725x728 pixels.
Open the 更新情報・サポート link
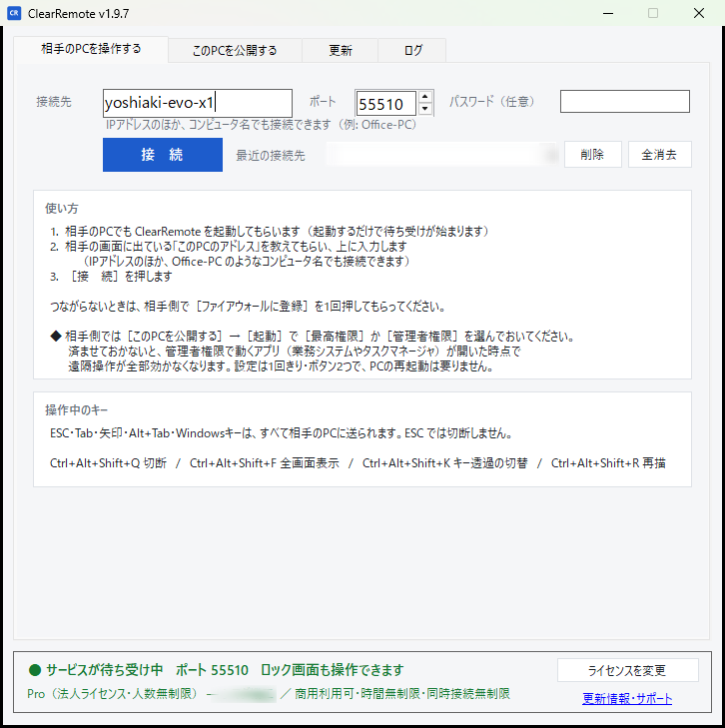click(x=627, y=698)
